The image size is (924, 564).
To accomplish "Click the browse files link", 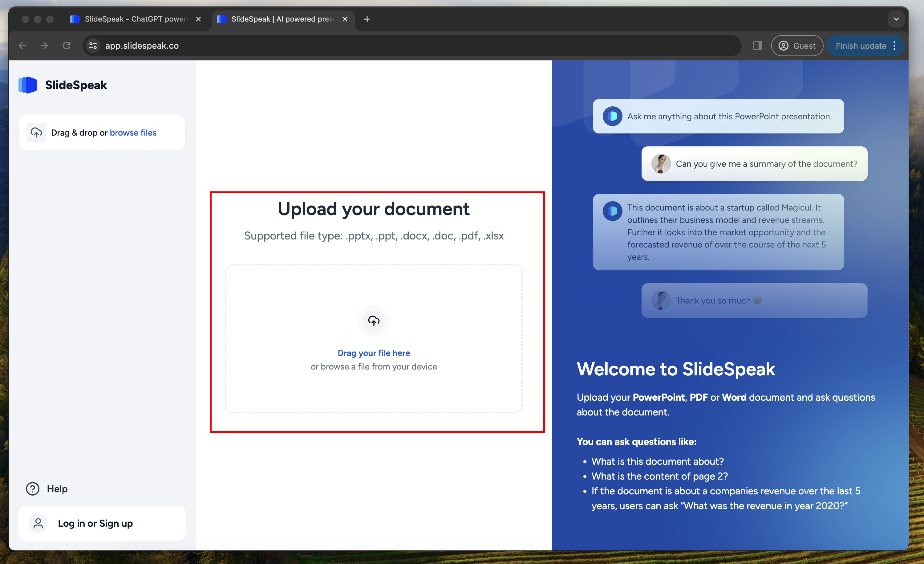I will pos(133,132).
